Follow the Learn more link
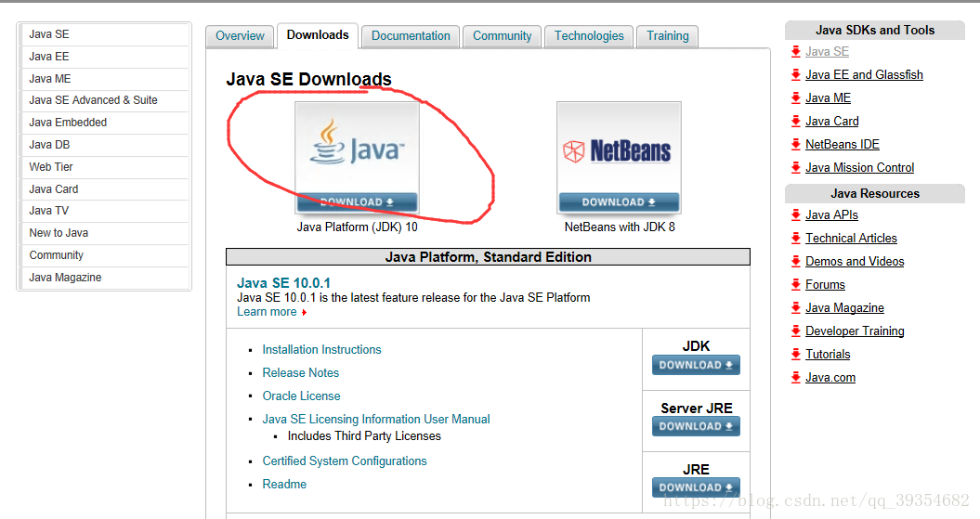 (x=267, y=312)
